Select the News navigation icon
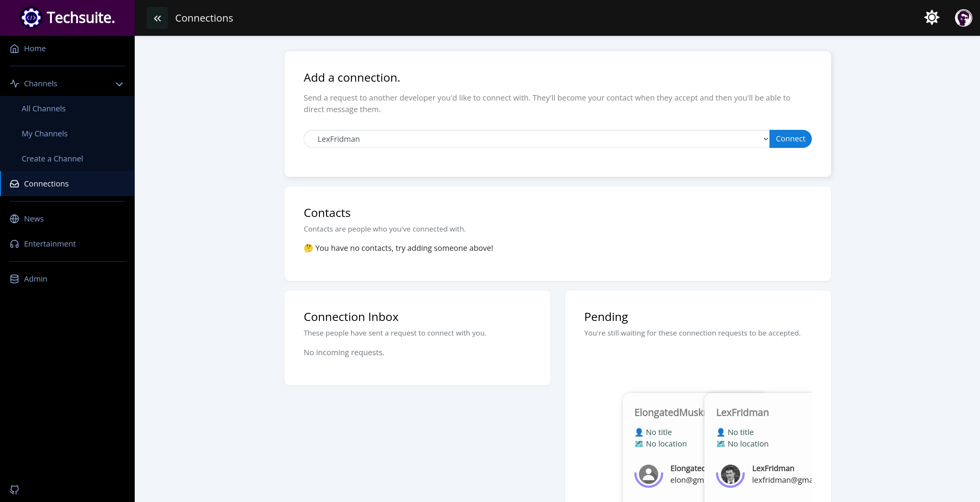 (14, 218)
